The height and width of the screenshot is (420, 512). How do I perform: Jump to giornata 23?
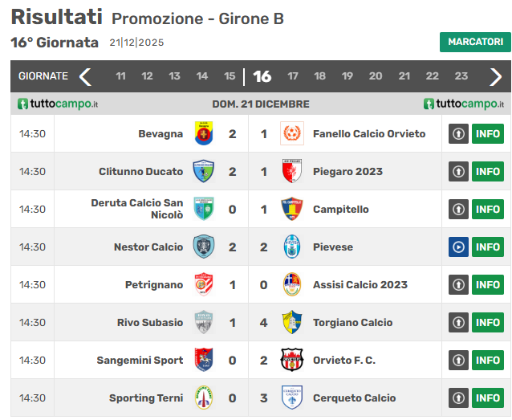point(461,76)
